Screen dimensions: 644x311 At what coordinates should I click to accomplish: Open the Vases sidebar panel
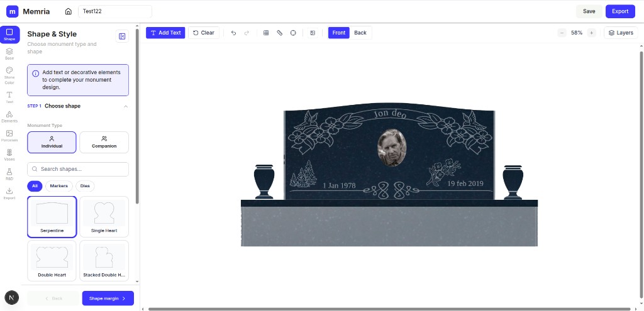[x=9, y=155]
